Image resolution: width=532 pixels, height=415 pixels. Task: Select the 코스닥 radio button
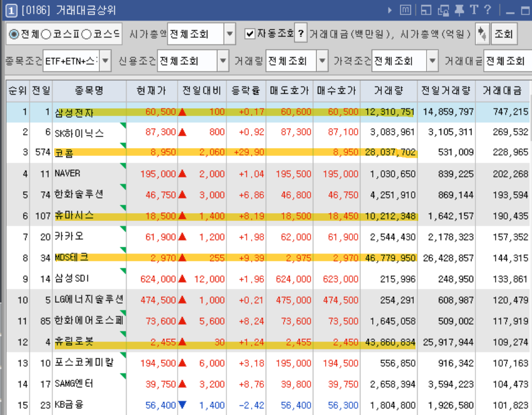pos(86,34)
